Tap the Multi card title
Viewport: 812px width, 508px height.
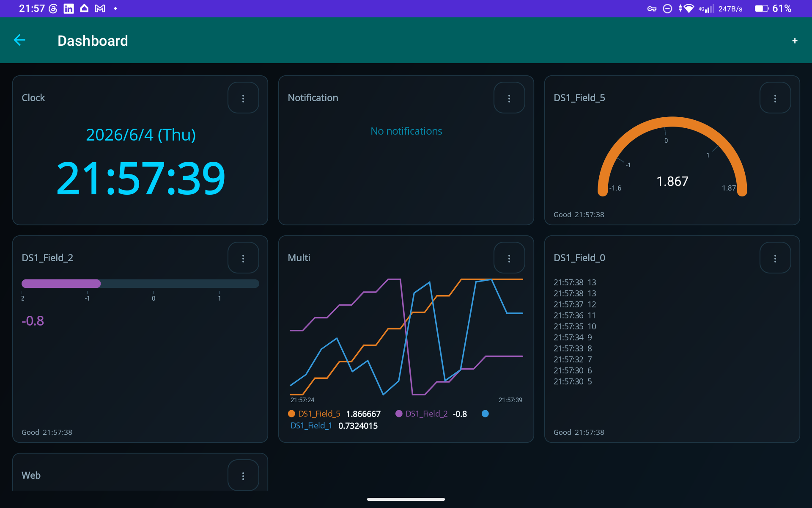click(299, 258)
